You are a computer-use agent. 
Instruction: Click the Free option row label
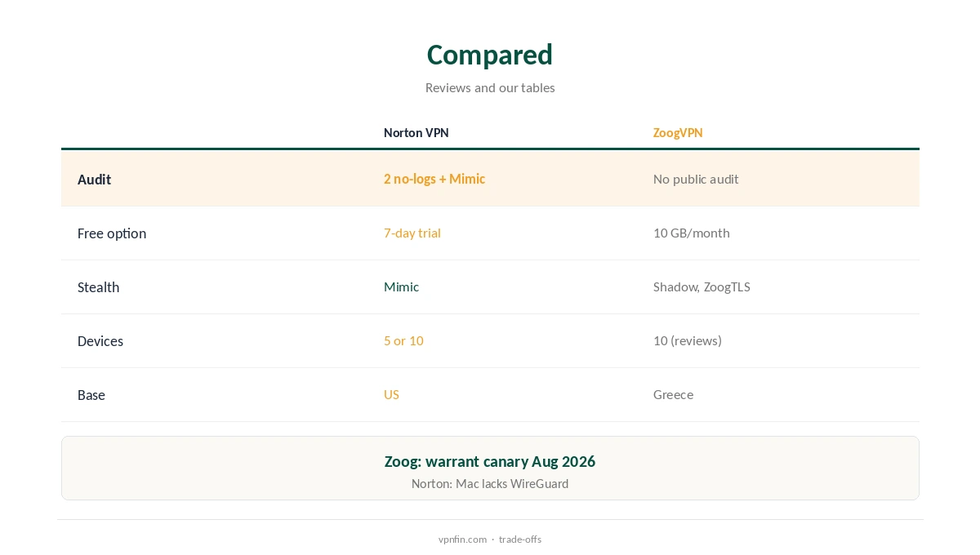112,233
